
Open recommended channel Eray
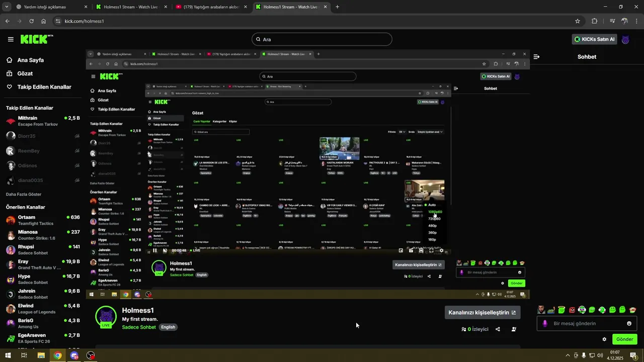point(43,264)
